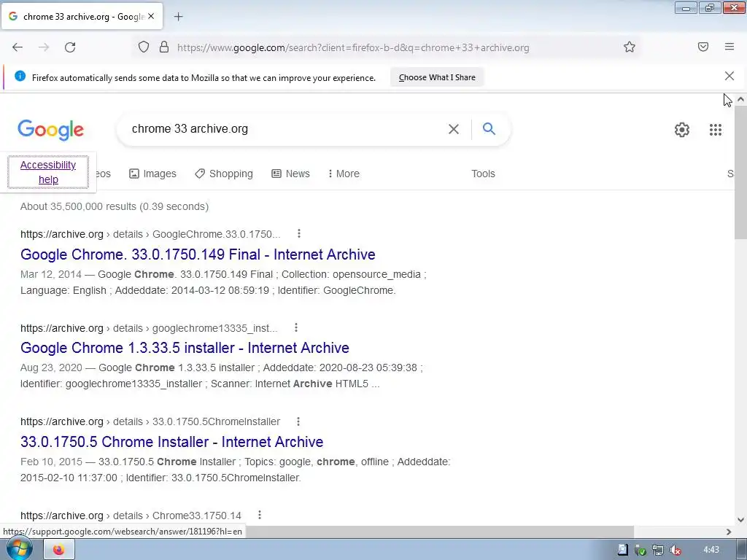Go to the Google logo homepage
The width and height of the screenshot is (747, 560).
pos(51,130)
